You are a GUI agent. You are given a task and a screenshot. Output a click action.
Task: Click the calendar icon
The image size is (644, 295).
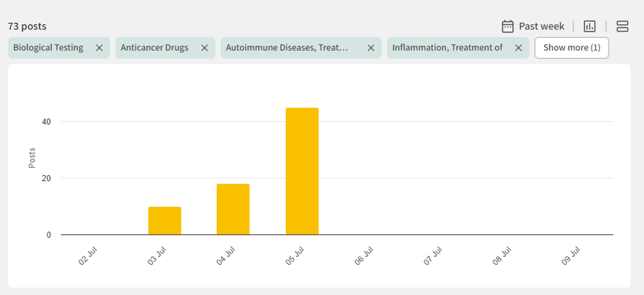pyautogui.click(x=508, y=26)
